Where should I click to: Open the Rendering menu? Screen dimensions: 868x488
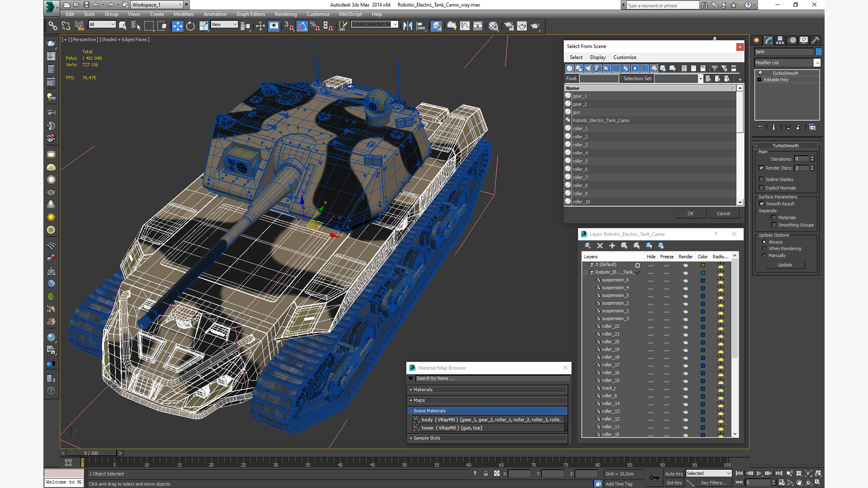pyautogui.click(x=286, y=14)
